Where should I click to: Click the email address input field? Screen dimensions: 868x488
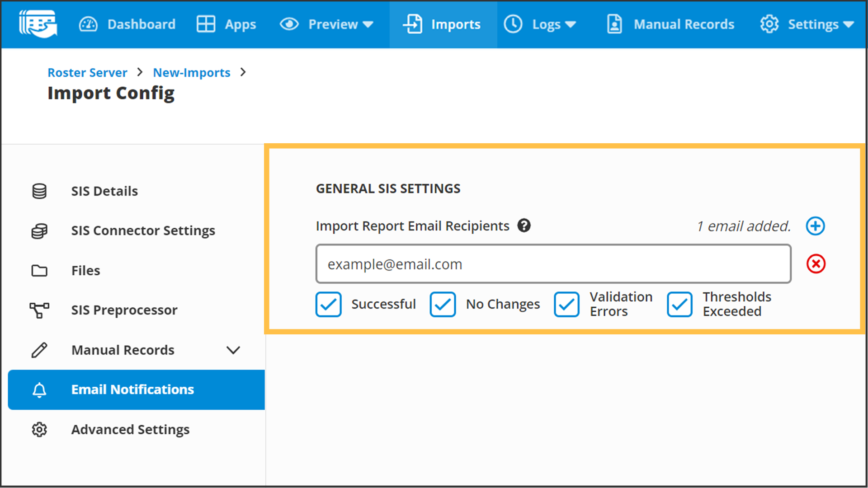click(x=553, y=264)
